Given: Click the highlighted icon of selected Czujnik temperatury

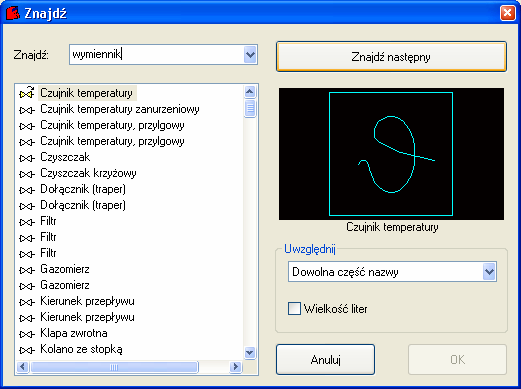Looking at the screenshot, I should 27,93.
